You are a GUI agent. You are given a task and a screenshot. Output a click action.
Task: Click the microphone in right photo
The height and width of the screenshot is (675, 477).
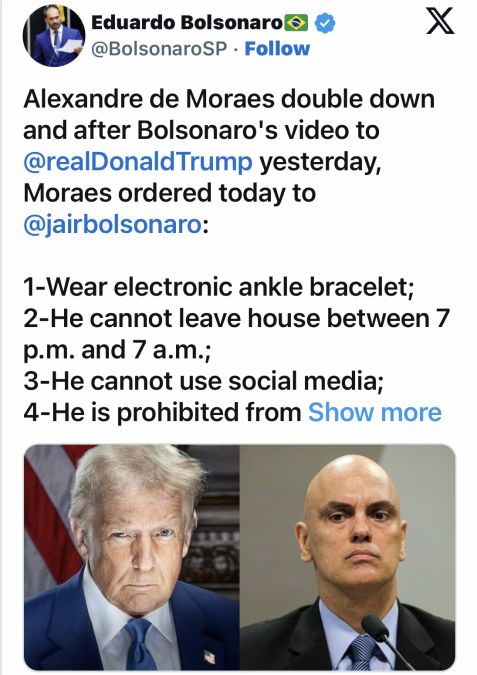coord(384,639)
